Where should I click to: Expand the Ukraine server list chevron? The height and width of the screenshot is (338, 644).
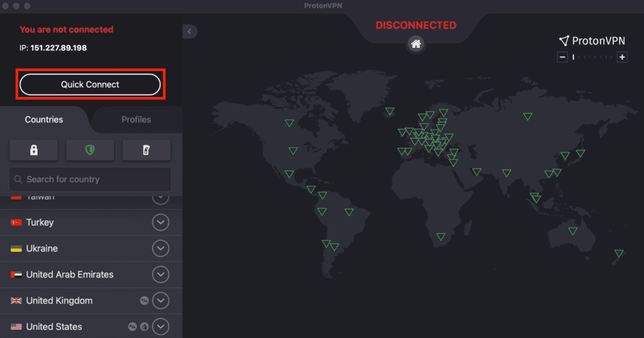click(x=160, y=249)
